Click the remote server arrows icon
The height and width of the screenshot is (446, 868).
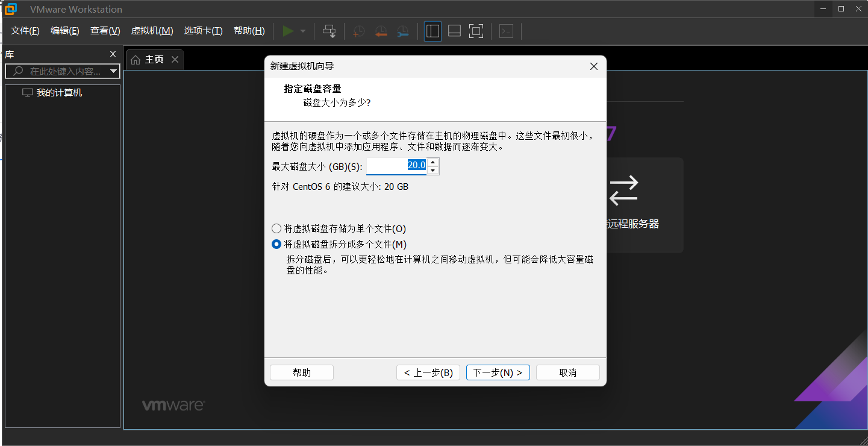(623, 190)
